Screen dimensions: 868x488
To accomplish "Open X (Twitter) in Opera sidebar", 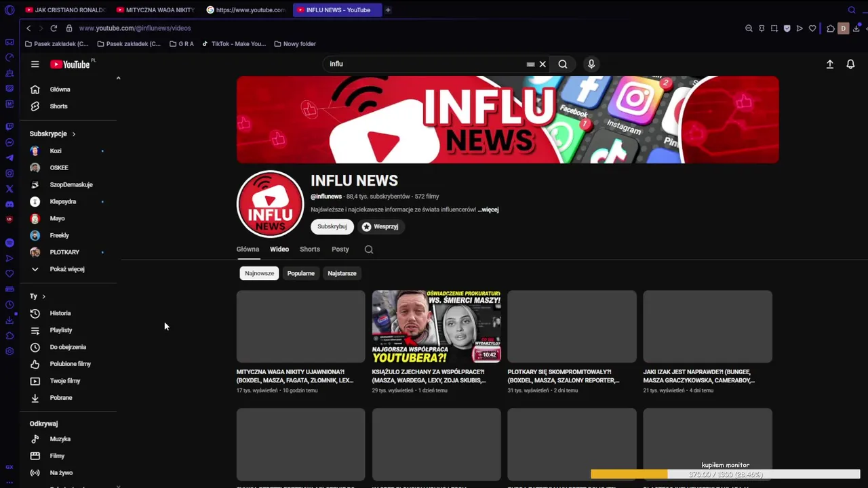I will 9,189.
